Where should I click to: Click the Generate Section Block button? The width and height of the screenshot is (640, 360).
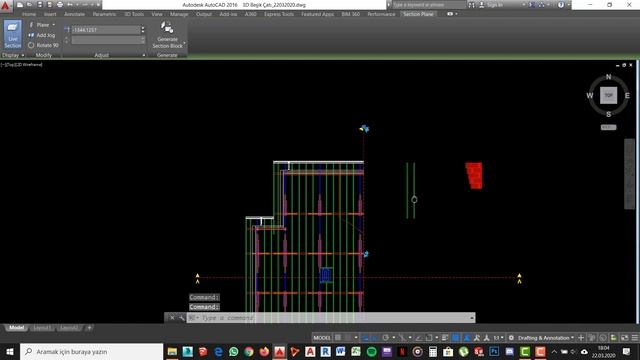tap(167, 35)
